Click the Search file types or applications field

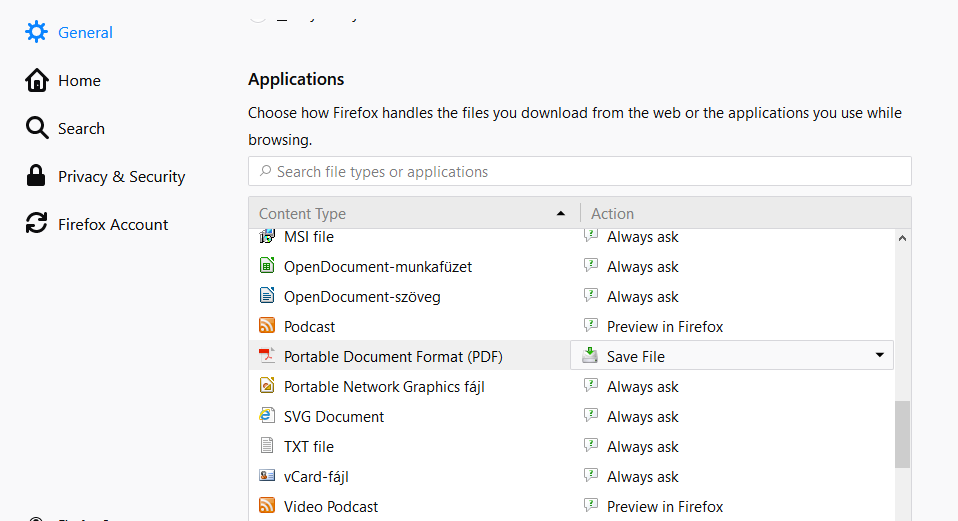tap(580, 171)
